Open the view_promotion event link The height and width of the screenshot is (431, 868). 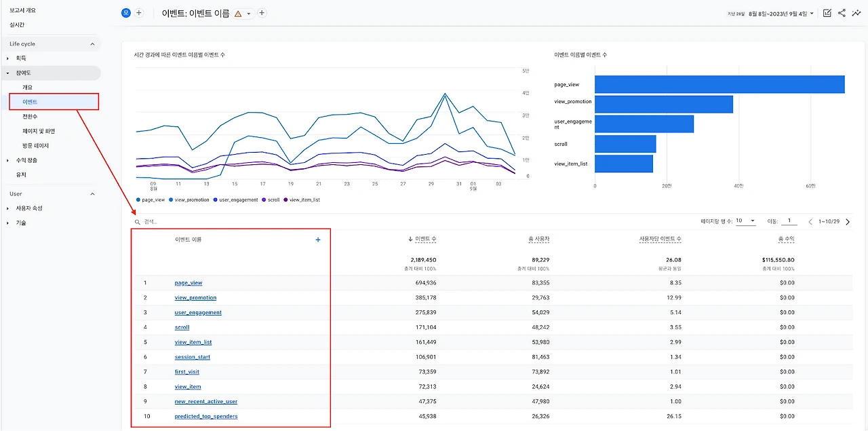coord(195,298)
